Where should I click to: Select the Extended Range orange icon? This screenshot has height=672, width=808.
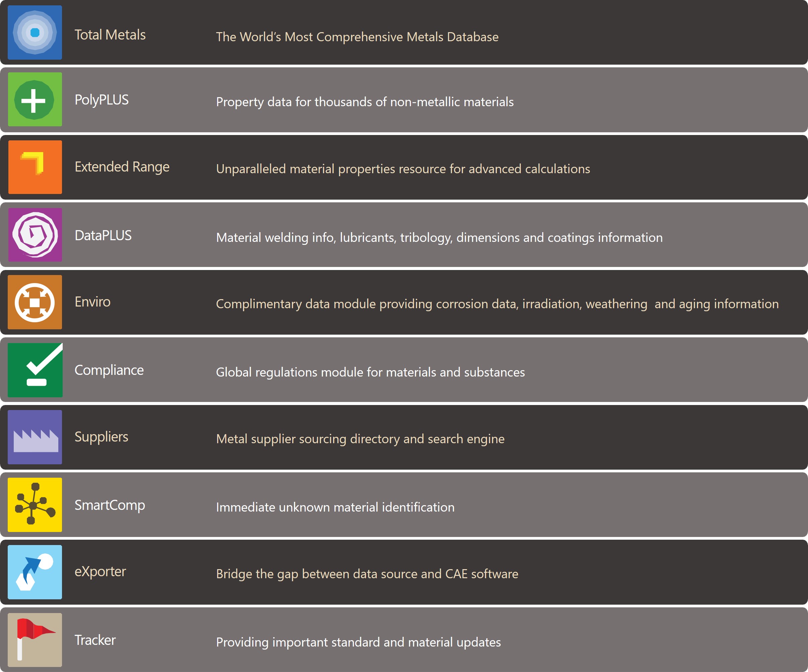click(35, 167)
